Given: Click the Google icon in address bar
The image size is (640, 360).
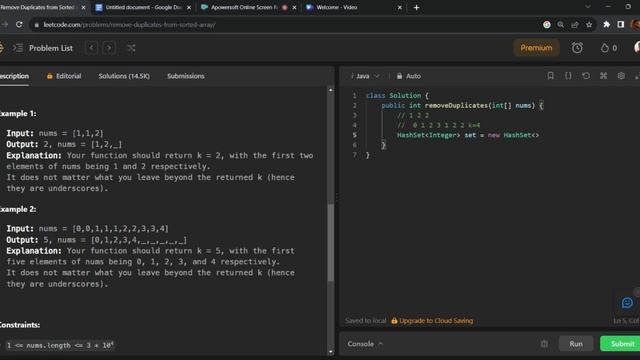Looking at the screenshot, I should pos(547,24).
